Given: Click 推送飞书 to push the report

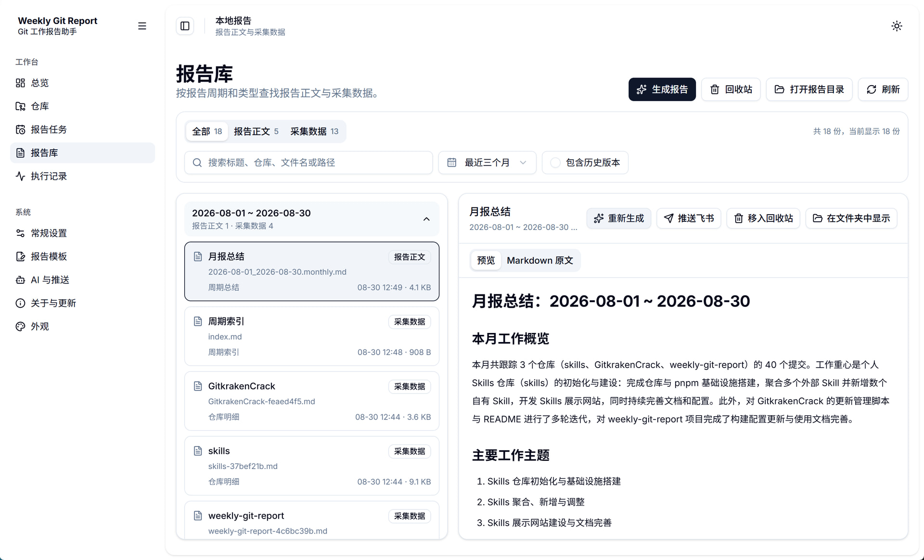Looking at the screenshot, I should point(689,218).
